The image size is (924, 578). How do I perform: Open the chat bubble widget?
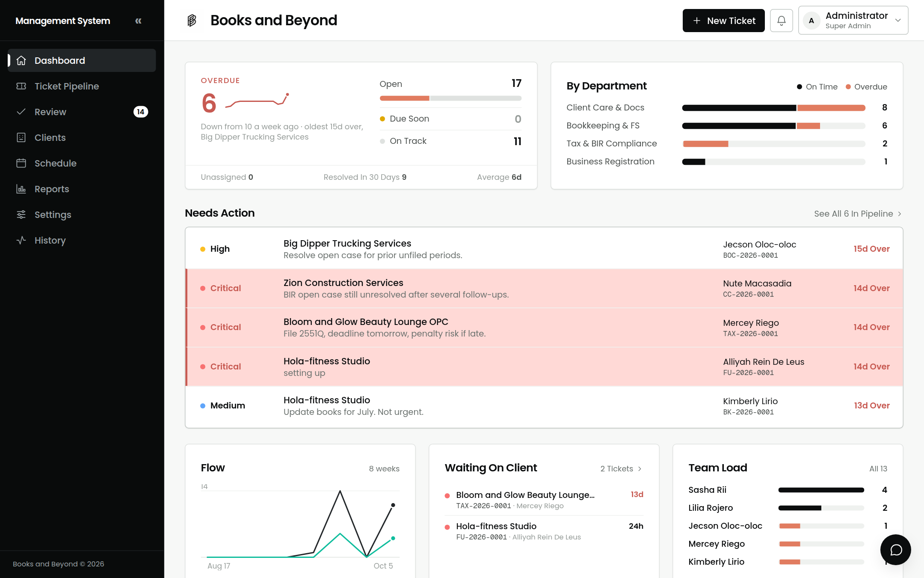[x=895, y=550]
